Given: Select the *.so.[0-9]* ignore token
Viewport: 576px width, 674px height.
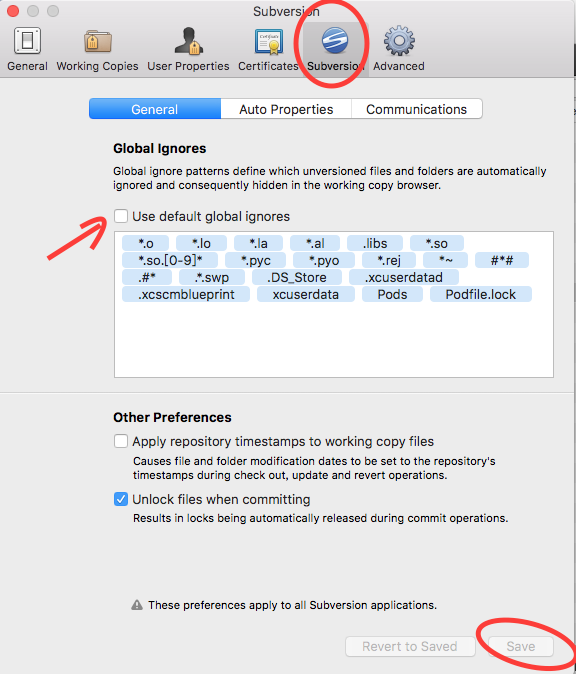Looking at the screenshot, I should pyautogui.click(x=170, y=260).
